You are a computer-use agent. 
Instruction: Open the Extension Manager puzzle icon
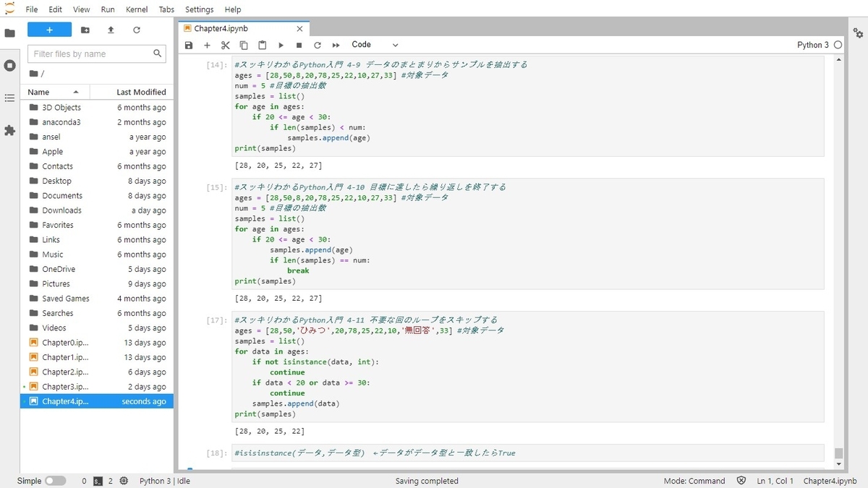9,130
